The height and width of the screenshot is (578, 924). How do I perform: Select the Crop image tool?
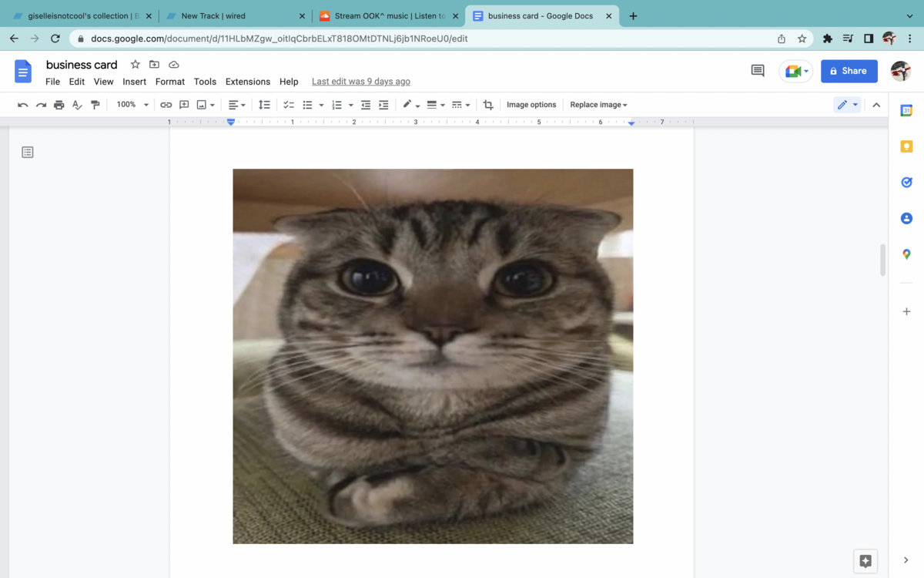488,105
